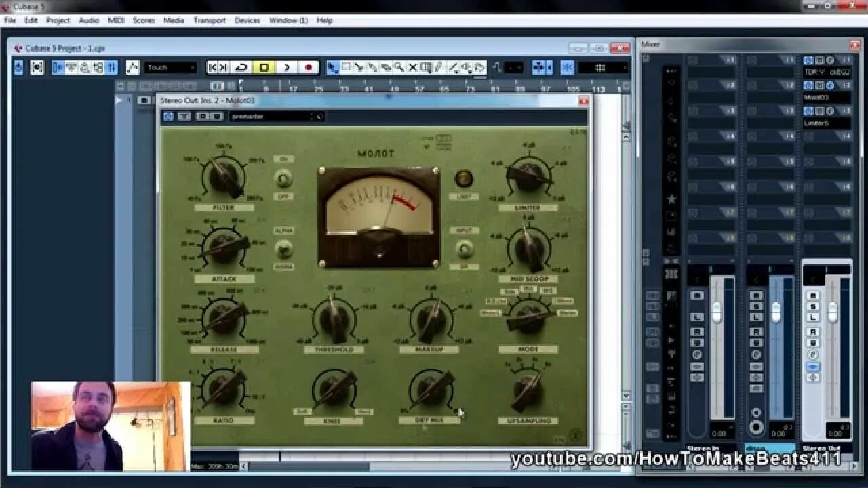The width and height of the screenshot is (868, 488).
Task: Toggle the Snap on/off button
Action: (x=568, y=67)
